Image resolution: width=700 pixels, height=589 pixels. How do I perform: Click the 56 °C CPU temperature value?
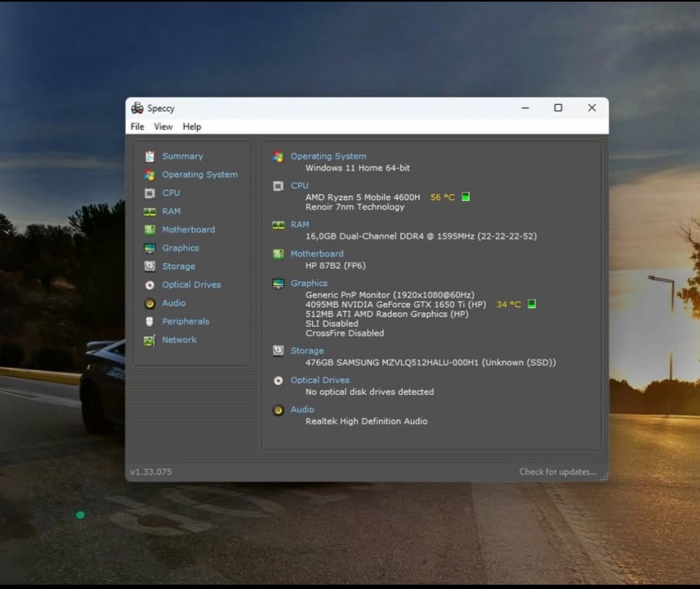tap(442, 197)
